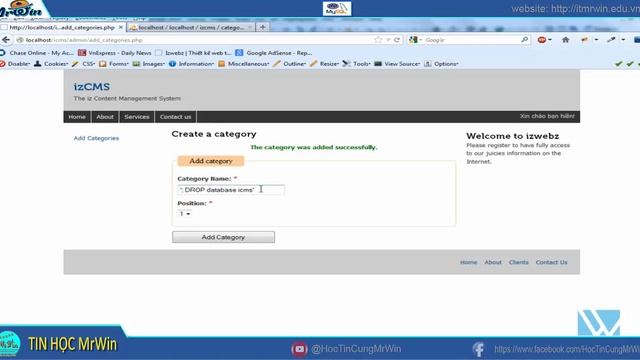Close the add_categories.php tab
Viewport: 640px width, 360px height.
pos(120,27)
